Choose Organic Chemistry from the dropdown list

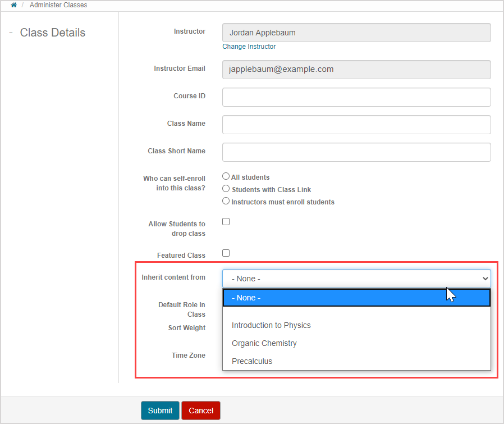264,343
